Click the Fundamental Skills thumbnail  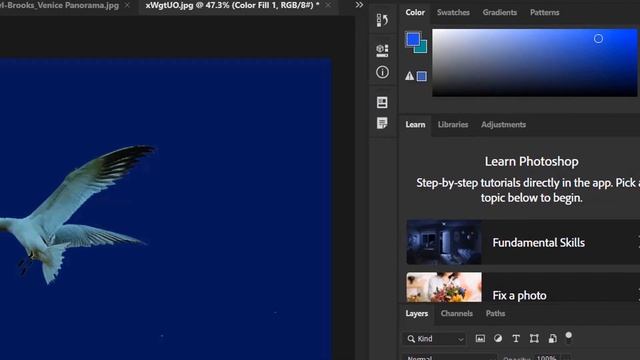[x=444, y=242]
